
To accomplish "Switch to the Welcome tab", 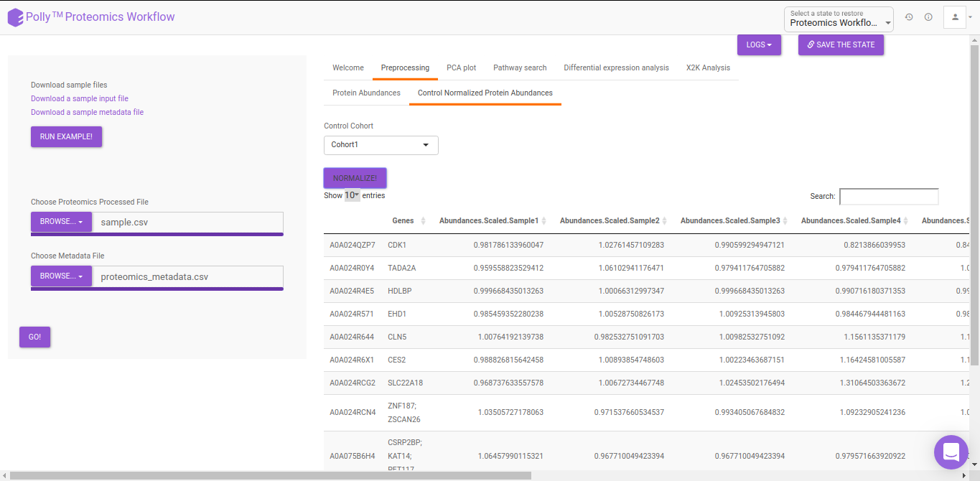I will point(348,68).
